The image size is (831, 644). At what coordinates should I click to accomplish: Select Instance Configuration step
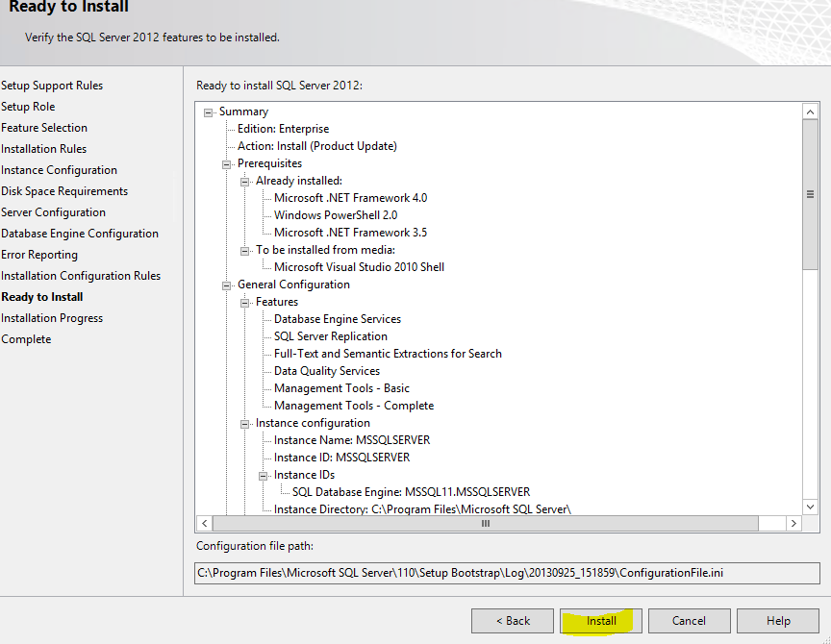point(59,170)
